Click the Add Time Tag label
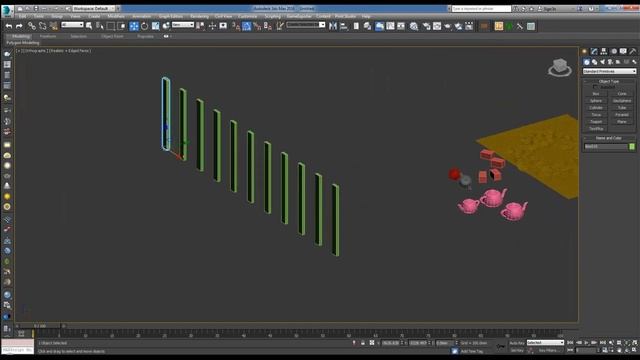Screen dimensions: 640x360 click(471, 351)
